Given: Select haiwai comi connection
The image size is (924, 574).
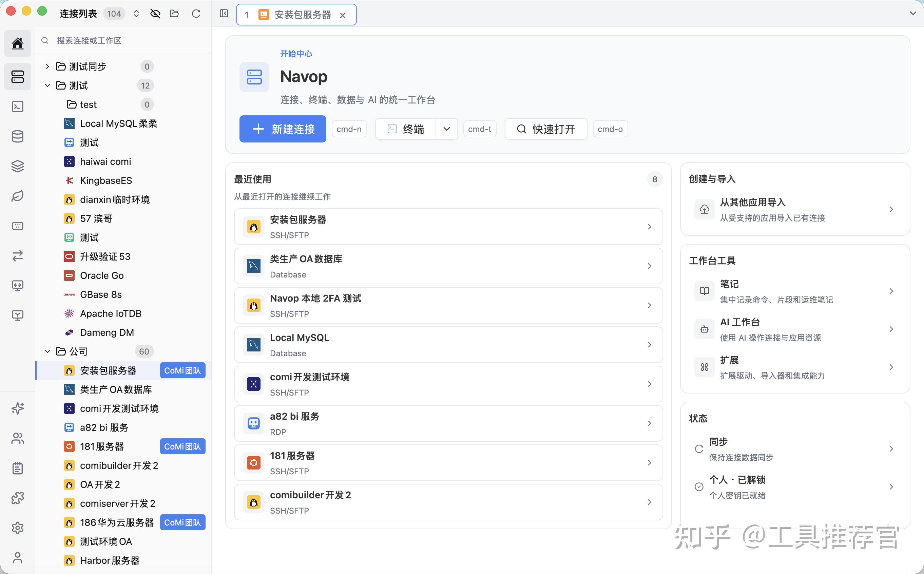Looking at the screenshot, I should click(x=123, y=162).
